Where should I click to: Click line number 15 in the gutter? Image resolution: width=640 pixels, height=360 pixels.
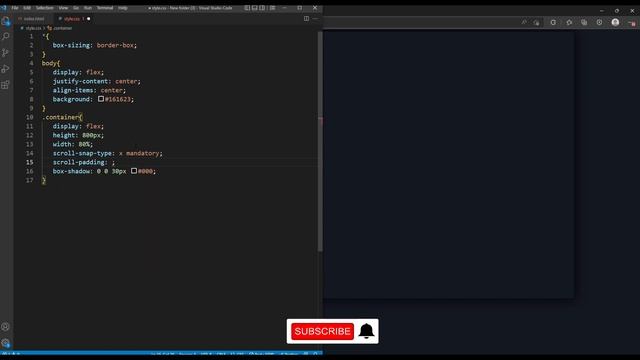point(30,162)
